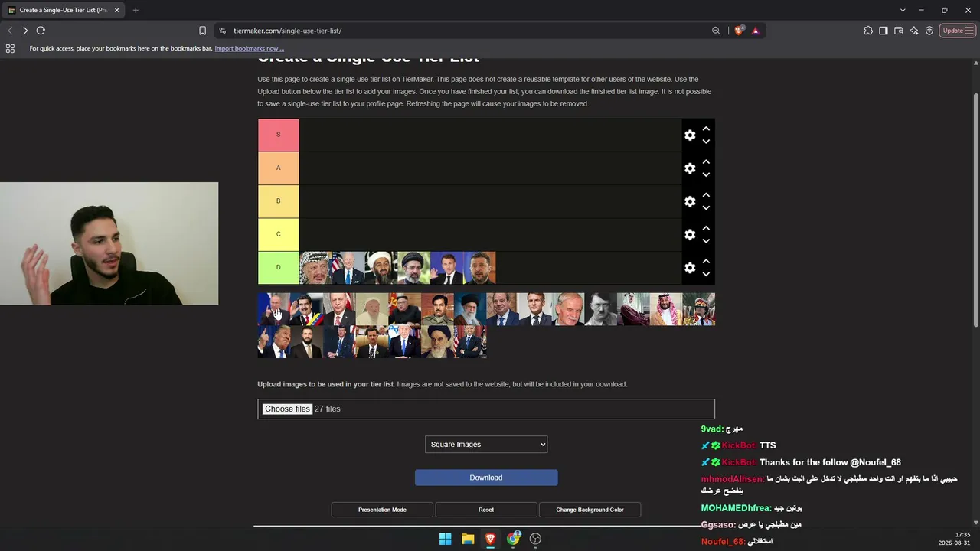Click the Choose files upload button
The height and width of the screenshot is (551, 980).
click(x=287, y=409)
